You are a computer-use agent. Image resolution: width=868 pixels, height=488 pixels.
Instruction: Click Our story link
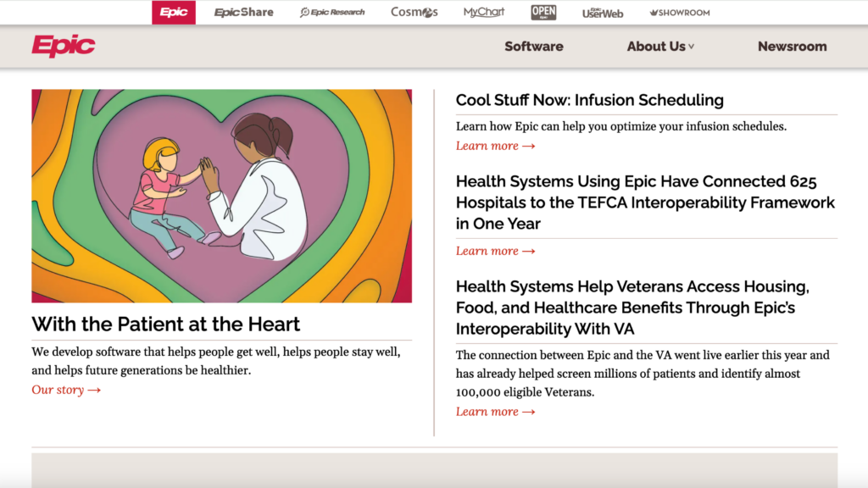point(65,390)
